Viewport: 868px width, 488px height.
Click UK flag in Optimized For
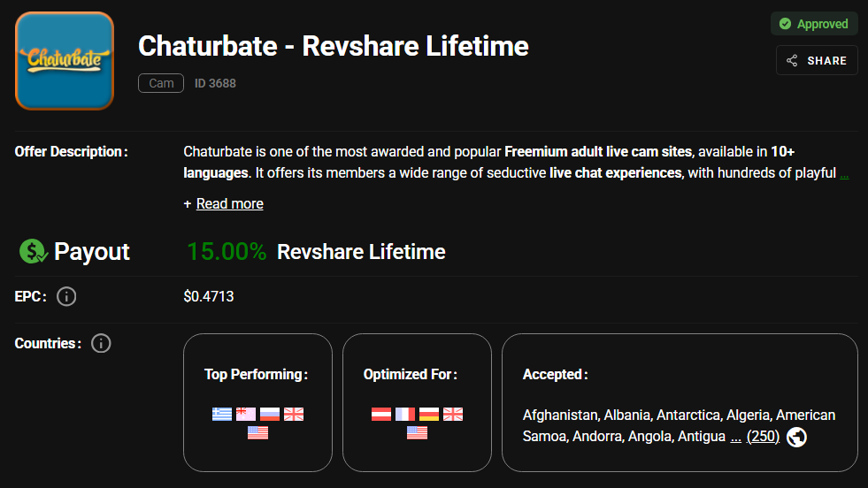coord(453,414)
